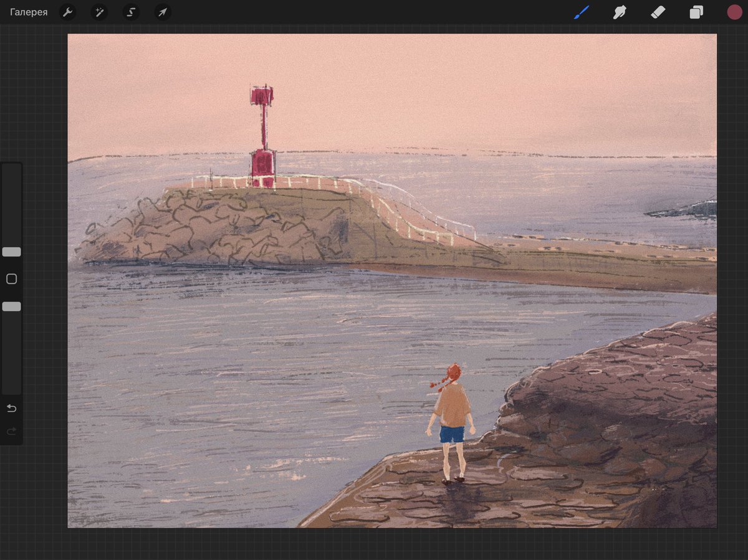Redo the last undone stroke

(x=11, y=431)
